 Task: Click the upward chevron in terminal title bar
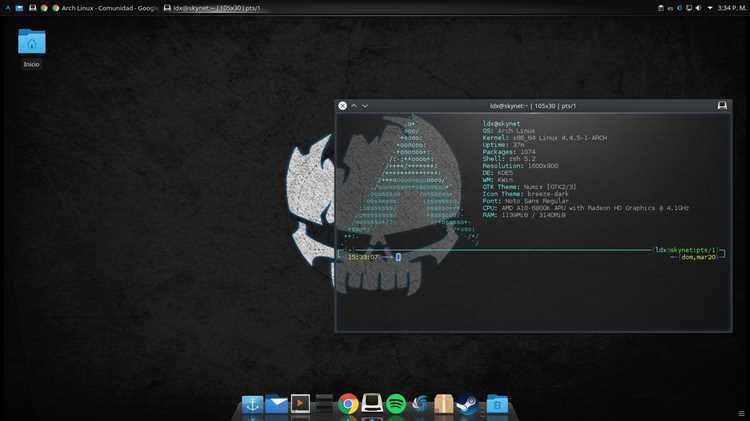[x=354, y=106]
